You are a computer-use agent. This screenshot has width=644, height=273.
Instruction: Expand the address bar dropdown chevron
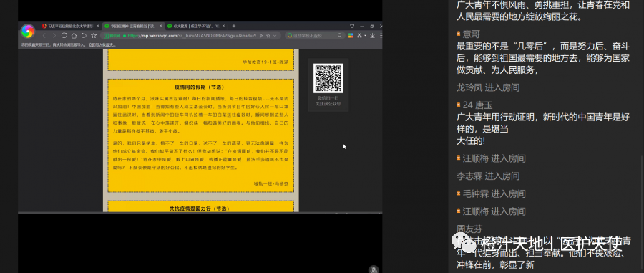tap(275, 36)
